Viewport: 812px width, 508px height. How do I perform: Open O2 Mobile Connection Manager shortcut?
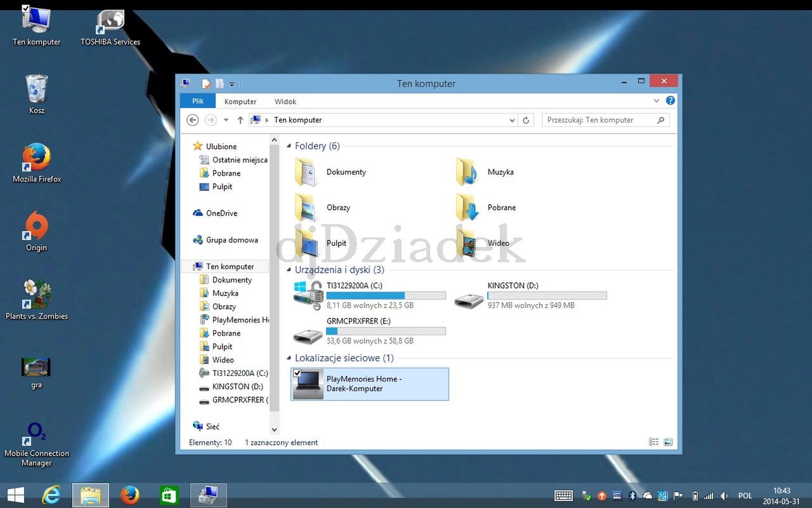coord(37,444)
